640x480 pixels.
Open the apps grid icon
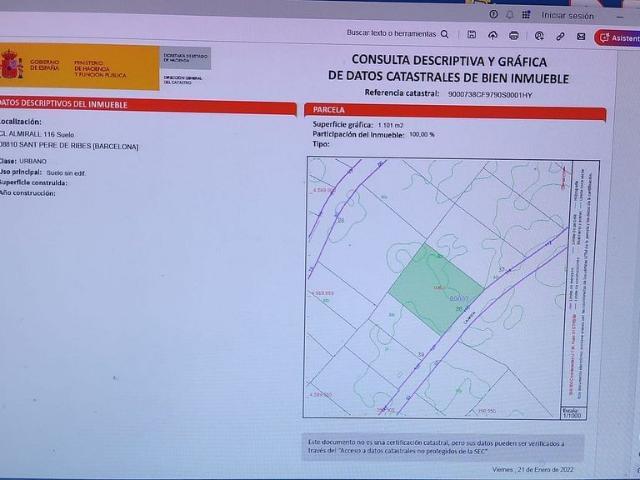click(526, 15)
